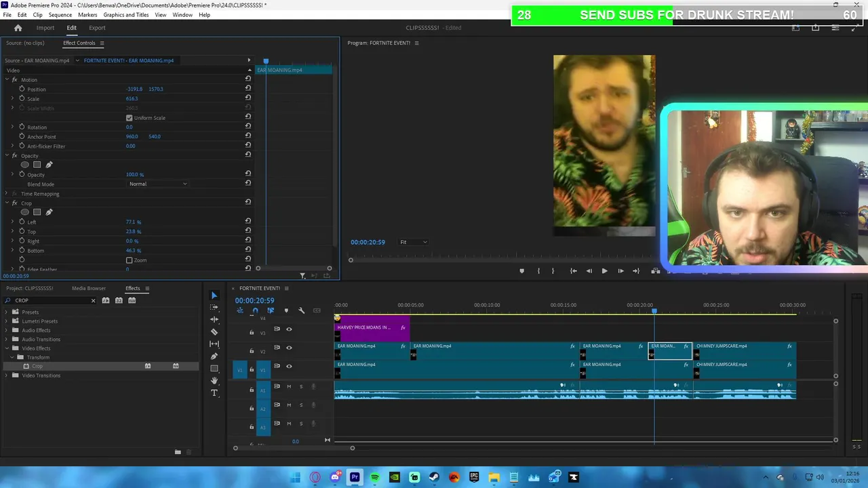Viewport: 868px width, 488px height.
Task: Collapse the Video Effects folder
Action: tap(7, 348)
